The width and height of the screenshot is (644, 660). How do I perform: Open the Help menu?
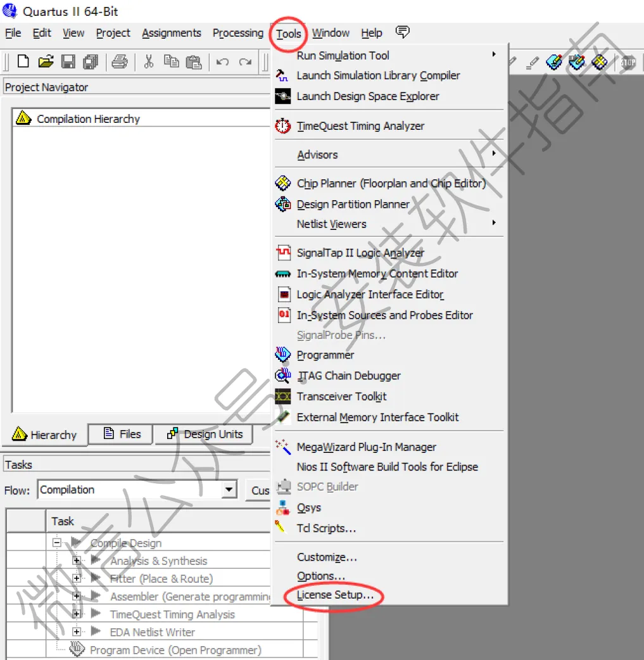372,33
